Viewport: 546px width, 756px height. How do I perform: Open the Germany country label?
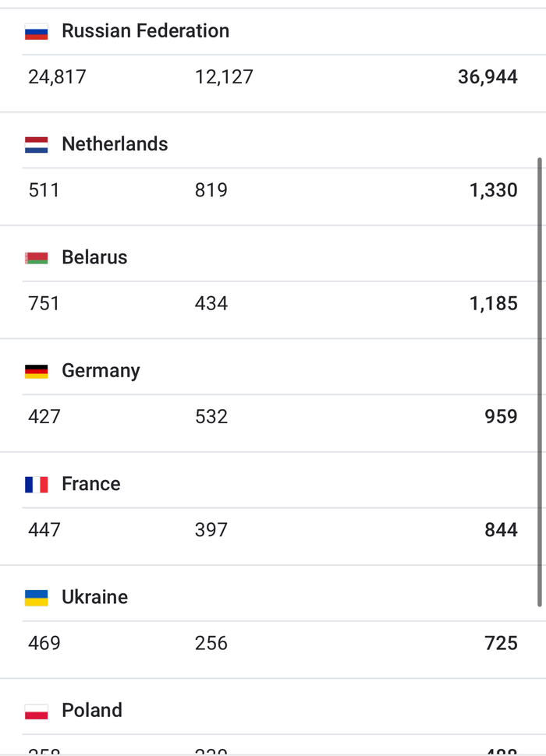point(101,370)
